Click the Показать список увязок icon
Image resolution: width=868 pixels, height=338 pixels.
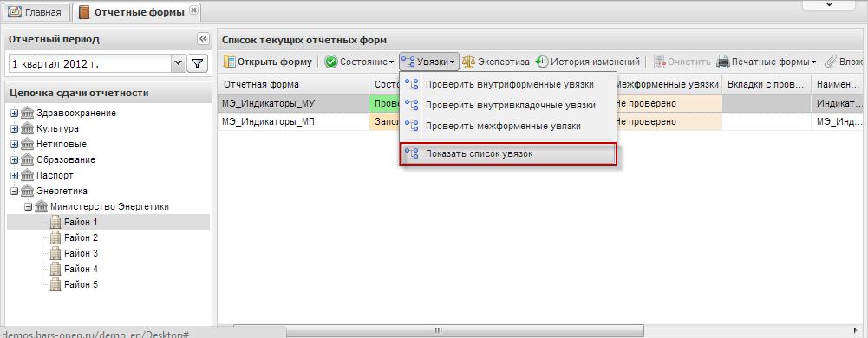[411, 153]
